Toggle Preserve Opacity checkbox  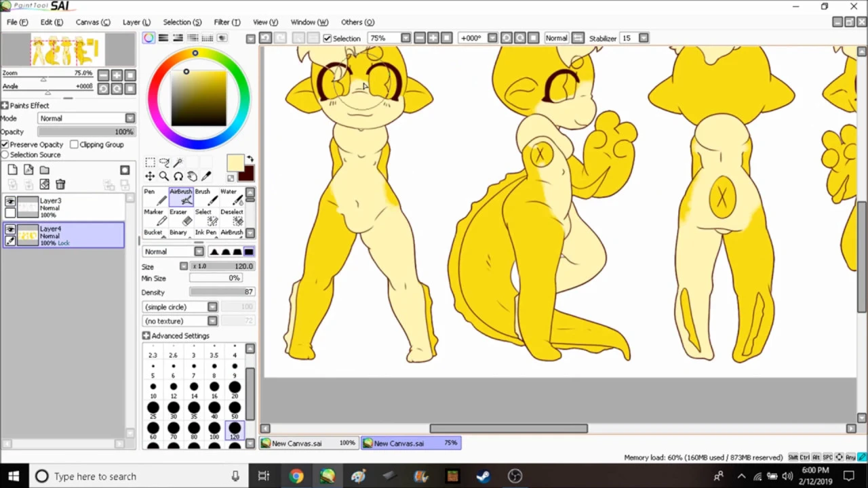[5, 144]
